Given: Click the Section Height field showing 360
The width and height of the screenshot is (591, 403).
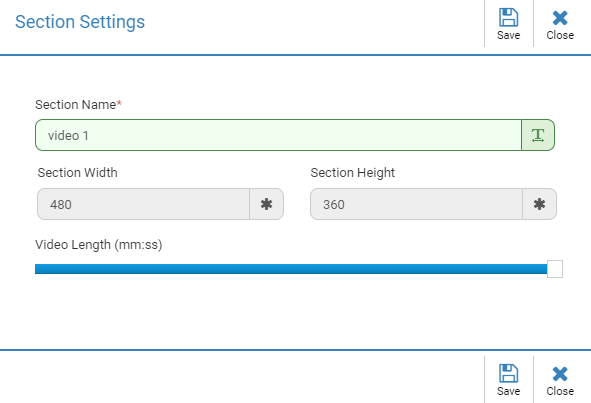Looking at the screenshot, I should pos(416,204).
